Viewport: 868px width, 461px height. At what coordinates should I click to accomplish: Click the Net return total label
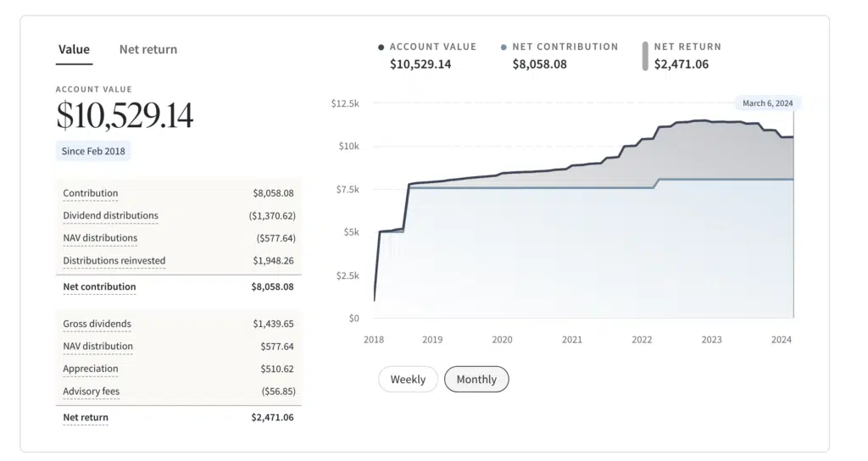click(86, 418)
